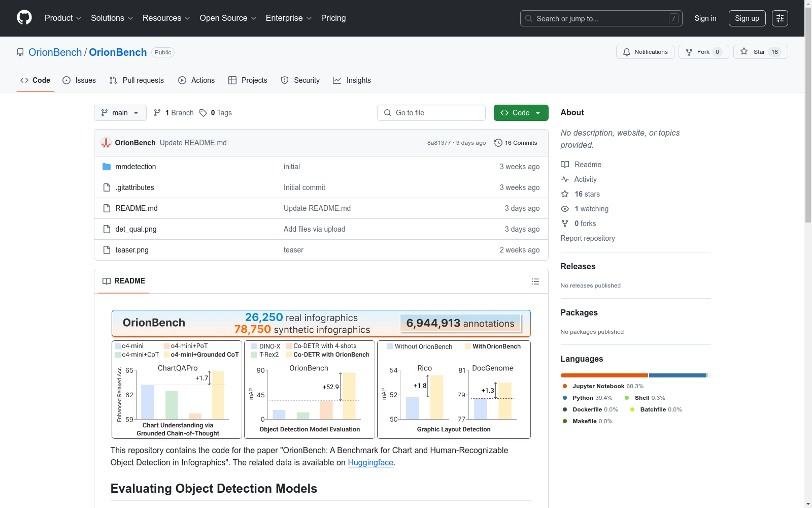Click Report repository link

pos(588,238)
